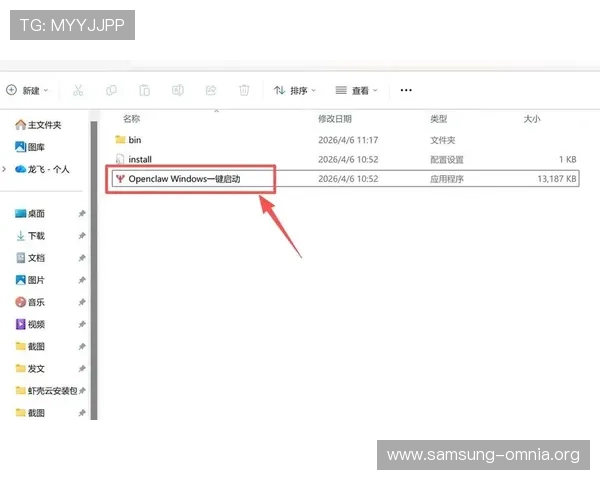Viewport: 600px width, 480px height.
Task: Click the bin folder icon
Action: (x=120, y=140)
